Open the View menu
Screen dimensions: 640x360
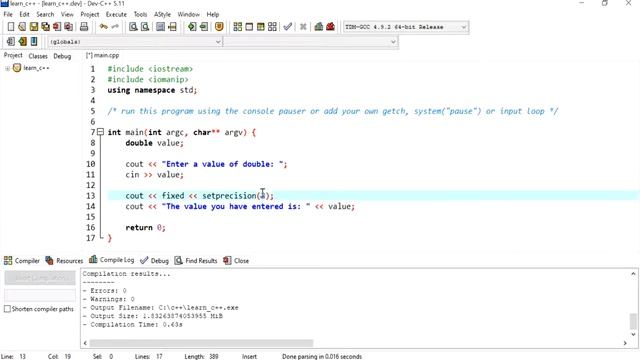click(x=67, y=14)
